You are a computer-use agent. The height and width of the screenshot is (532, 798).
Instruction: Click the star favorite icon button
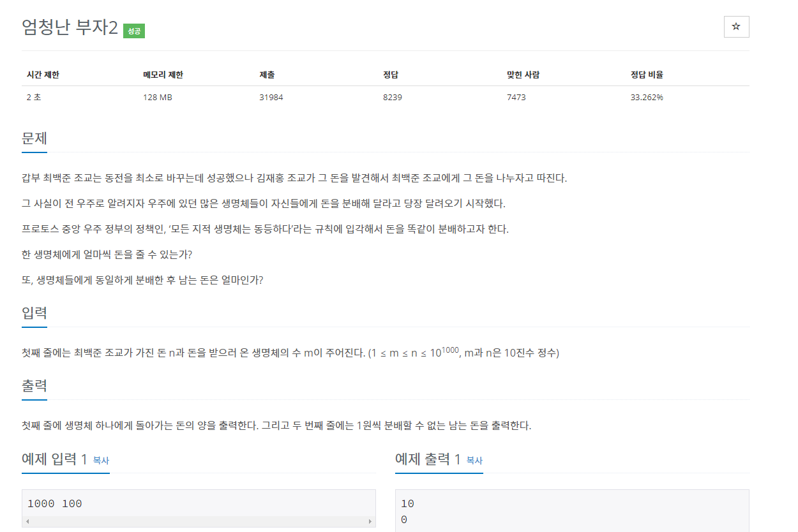[736, 27]
